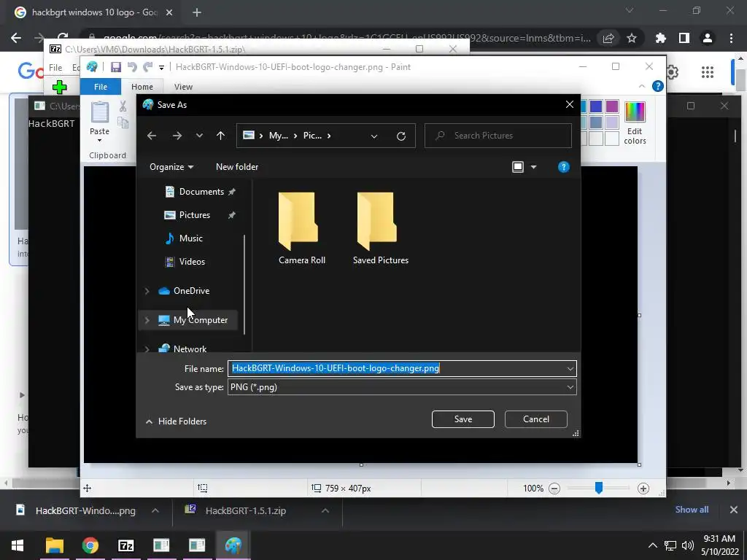Image resolution: width=747 pixels, height=560 pixels.
Task: Customize Paint quick access toolbar
Action: pos(161,68)
